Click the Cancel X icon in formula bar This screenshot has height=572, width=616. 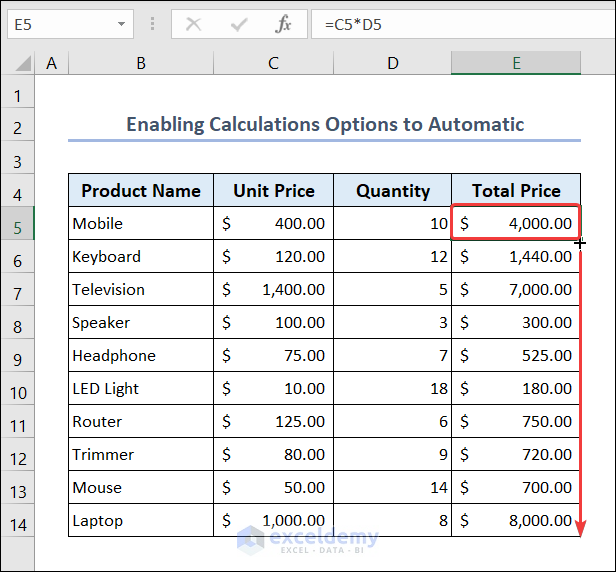tap(194, 25)
